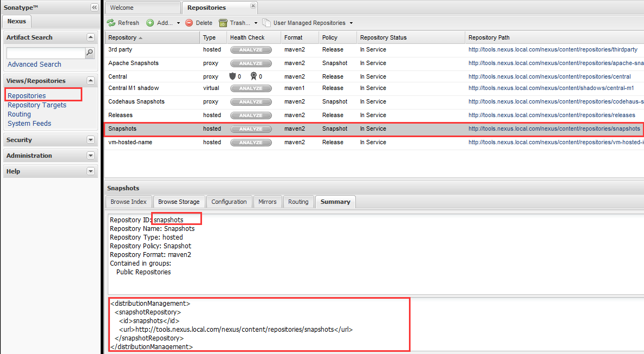Click the artifact search magnifier icon

pyautogui.click(x=89, y=53)
